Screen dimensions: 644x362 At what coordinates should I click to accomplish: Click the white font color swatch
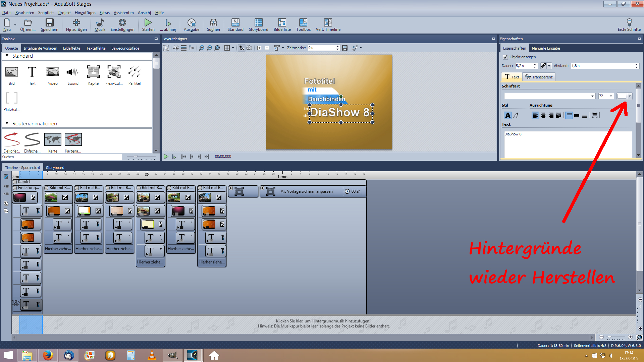622,96
